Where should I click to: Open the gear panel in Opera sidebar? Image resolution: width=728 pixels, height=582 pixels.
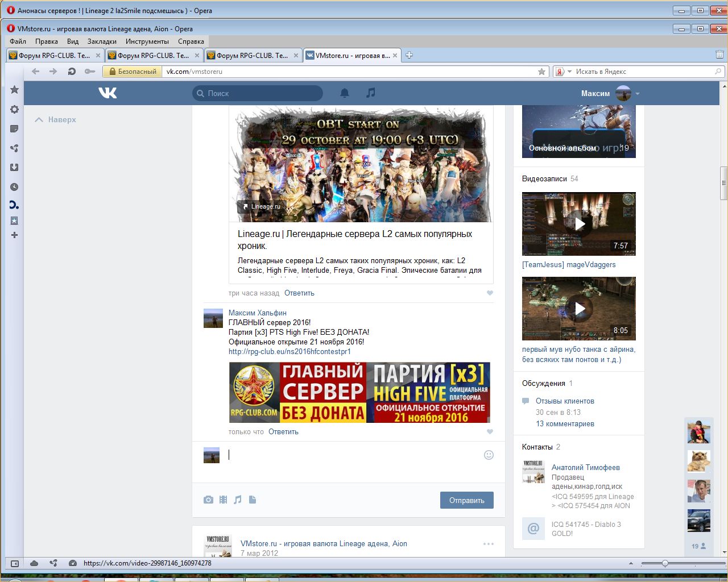[x=15, y=110]
